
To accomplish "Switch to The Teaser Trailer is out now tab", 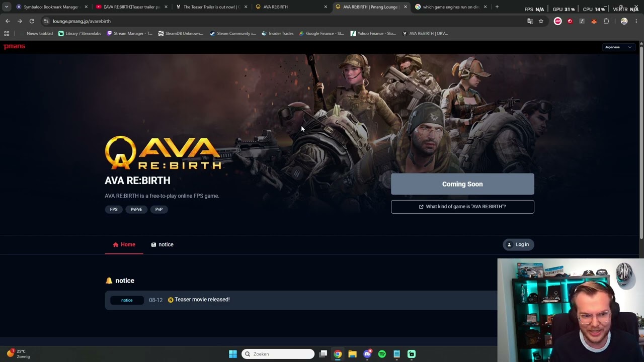I will tap(212, 7).
